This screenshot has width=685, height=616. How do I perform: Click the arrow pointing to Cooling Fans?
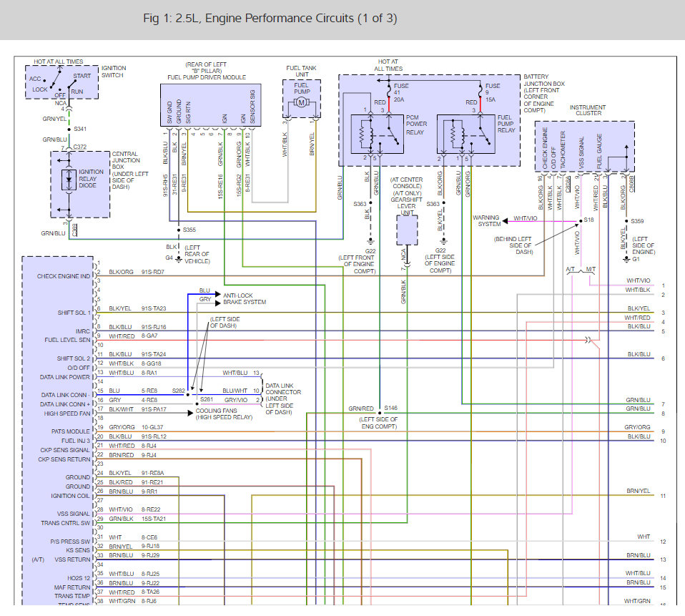(x=190, y=412)
